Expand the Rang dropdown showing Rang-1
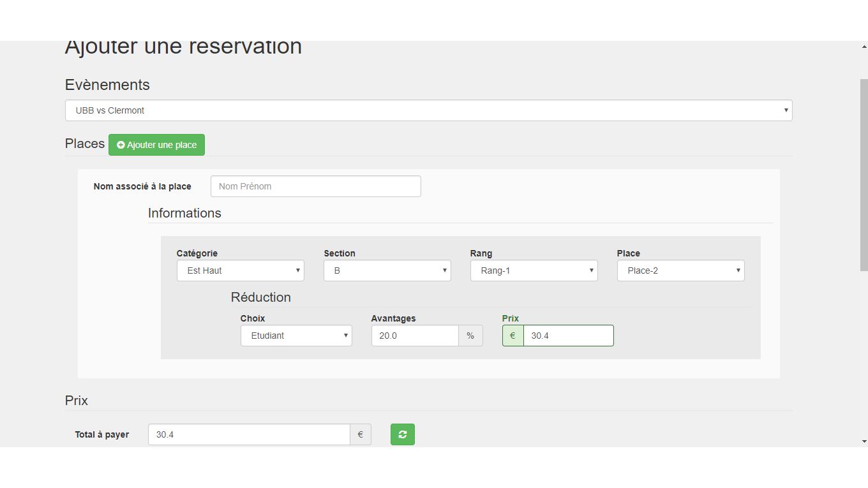Image resolution: width=868 pixels, height=488 pixels. (x=534, y=270)
